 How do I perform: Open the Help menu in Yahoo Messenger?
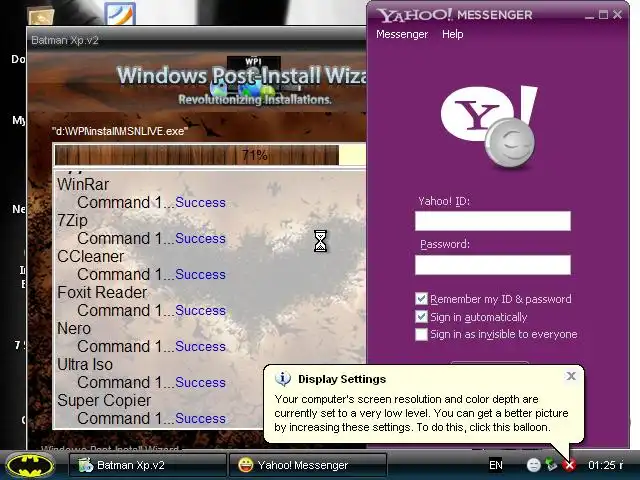point(453,34)
